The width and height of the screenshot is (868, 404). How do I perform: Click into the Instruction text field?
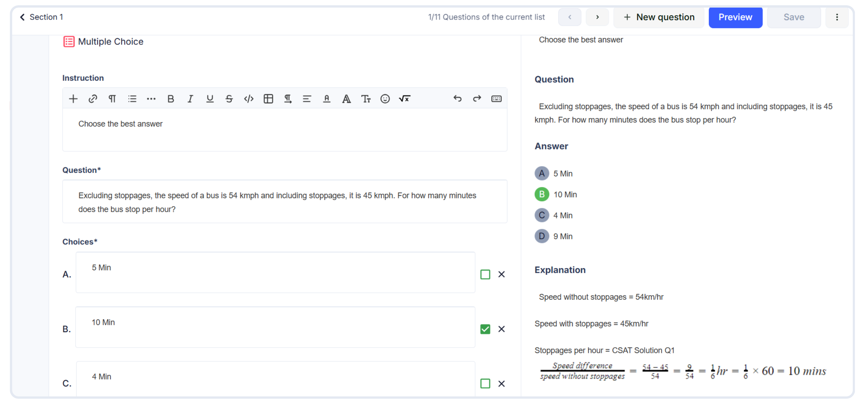point(285,130)
